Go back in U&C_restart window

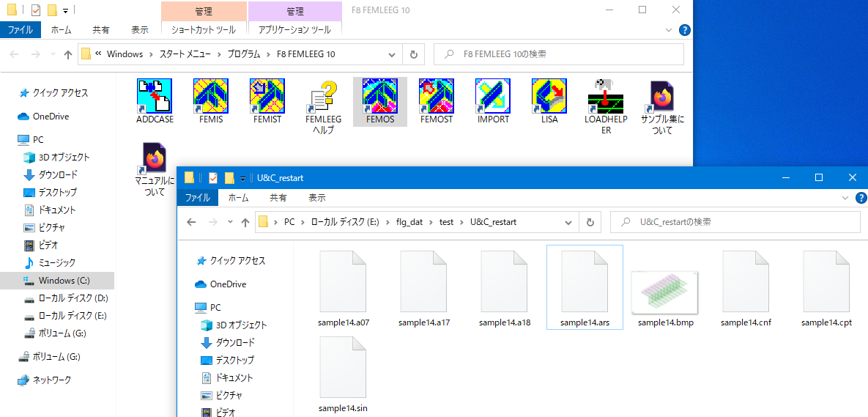(191, 222)
